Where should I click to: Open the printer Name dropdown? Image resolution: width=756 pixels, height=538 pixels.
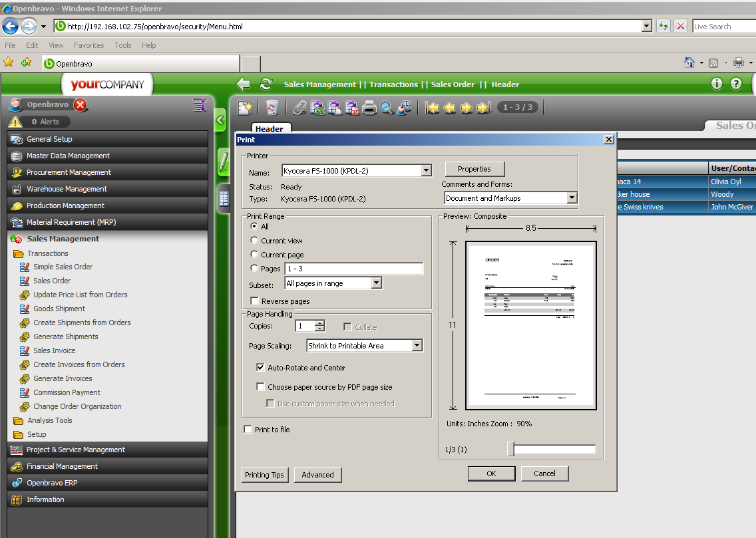tap(426, 171)
